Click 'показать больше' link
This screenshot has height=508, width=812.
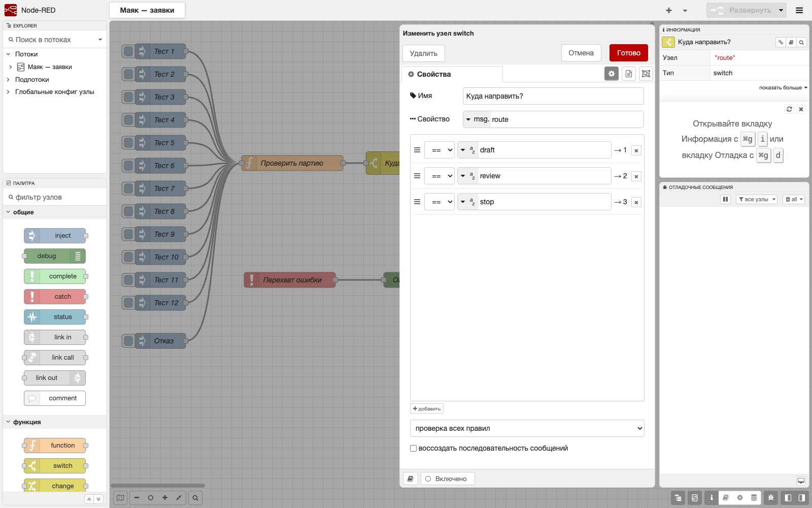coord(783,87)
